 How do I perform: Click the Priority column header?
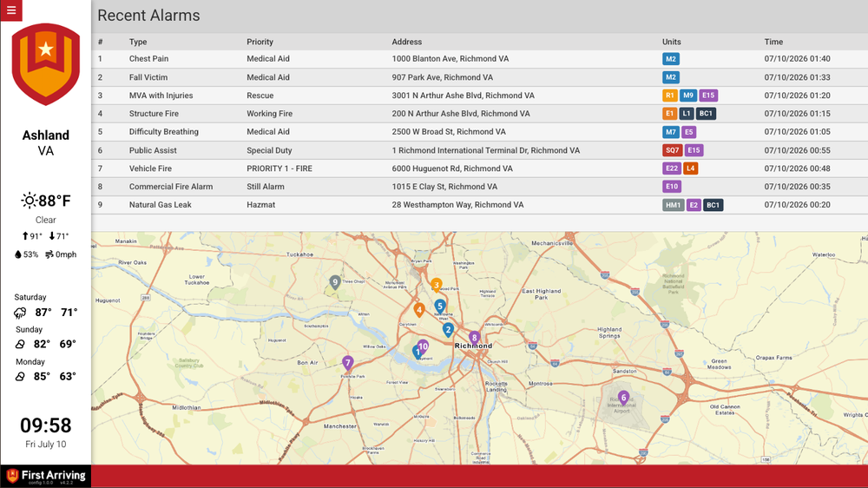pos(260,42)
